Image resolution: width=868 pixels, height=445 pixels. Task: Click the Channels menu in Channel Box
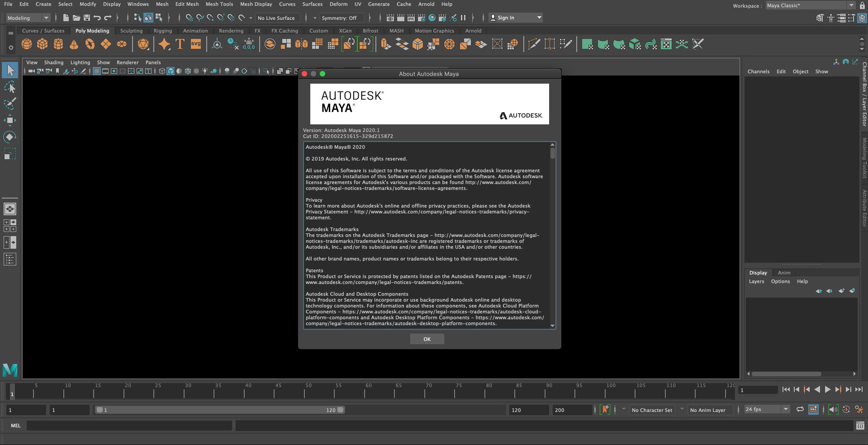coord(759,71)
